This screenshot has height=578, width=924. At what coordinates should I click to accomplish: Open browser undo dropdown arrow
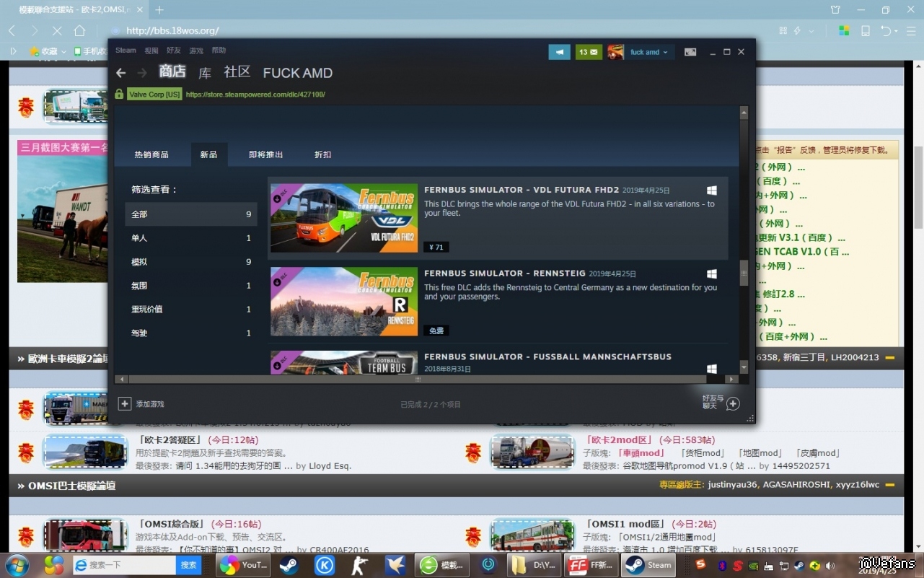897,31
